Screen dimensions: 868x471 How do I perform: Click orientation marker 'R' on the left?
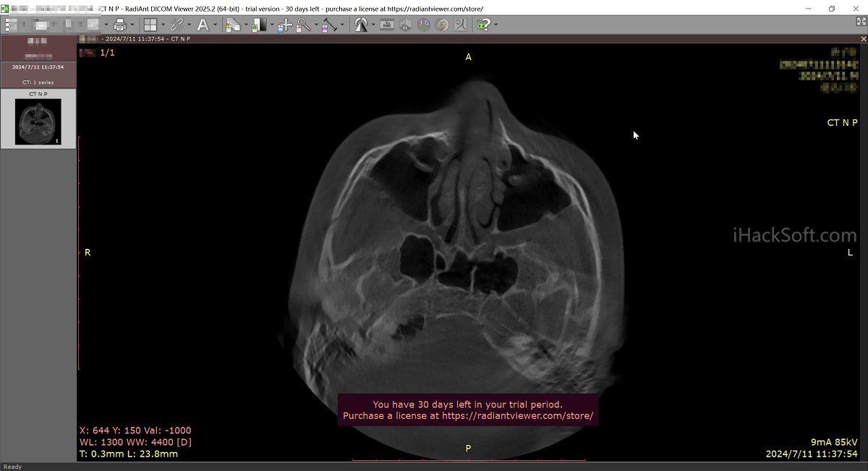click(x=88, y=253)
